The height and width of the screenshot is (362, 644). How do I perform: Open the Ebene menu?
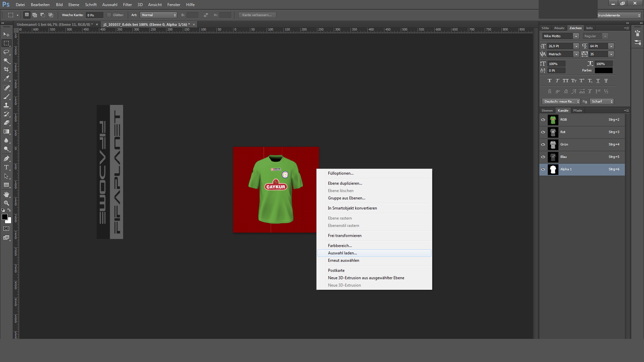pos(74,5)
